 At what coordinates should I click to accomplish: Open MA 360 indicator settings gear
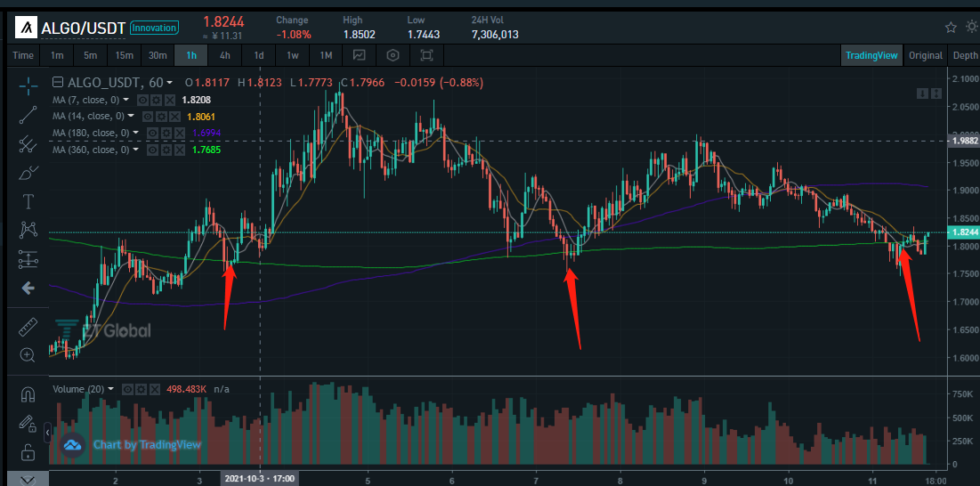(166, 150)
